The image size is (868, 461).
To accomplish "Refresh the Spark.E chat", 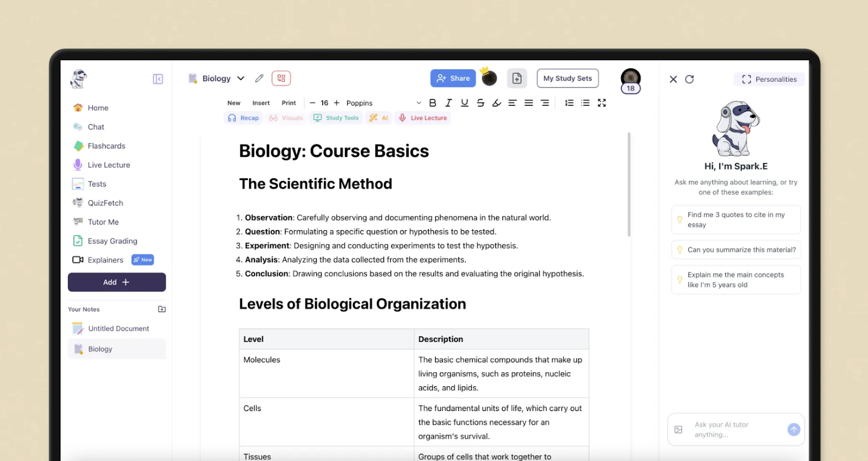I will click(x=690, y=79).
